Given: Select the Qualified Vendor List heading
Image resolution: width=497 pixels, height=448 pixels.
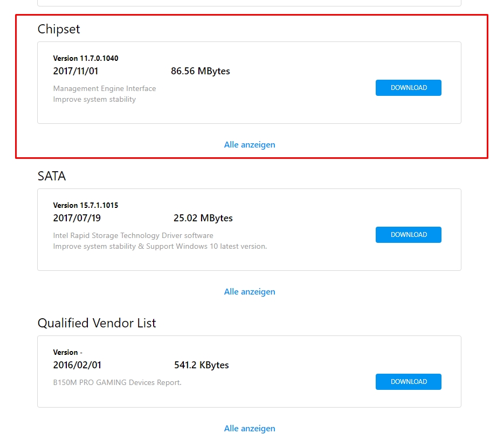Looking at the screenshot, I should [x=96, y=323].
